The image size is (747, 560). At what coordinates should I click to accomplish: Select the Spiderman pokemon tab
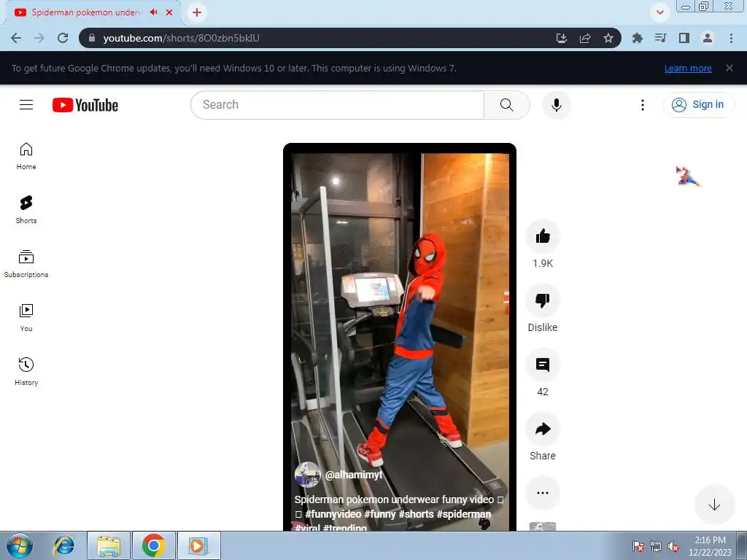coord(86,12)
